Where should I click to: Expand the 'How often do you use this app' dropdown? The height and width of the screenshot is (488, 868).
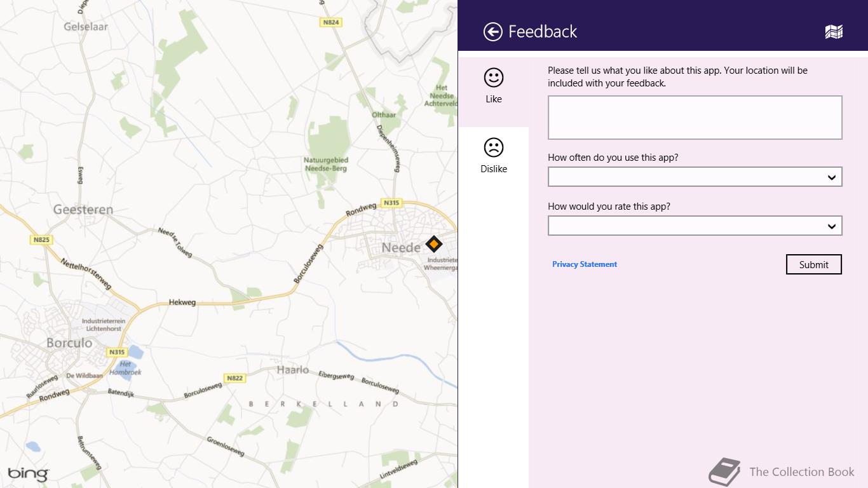click(695, 177)
